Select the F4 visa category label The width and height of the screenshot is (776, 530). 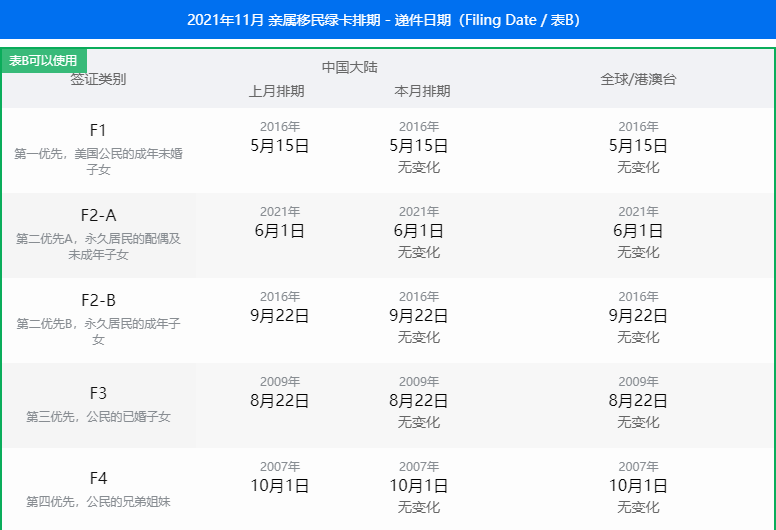tap(98, 478)
